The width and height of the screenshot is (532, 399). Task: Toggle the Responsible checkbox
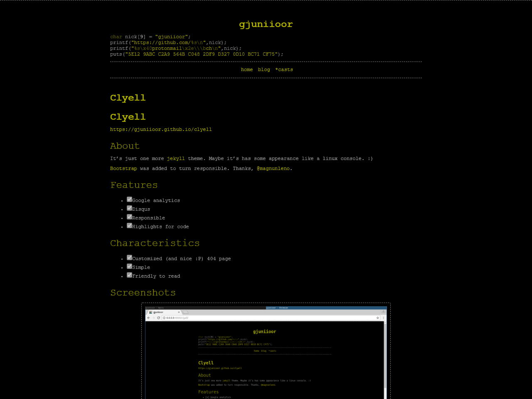pyautogui.click(x=129, y=217)
